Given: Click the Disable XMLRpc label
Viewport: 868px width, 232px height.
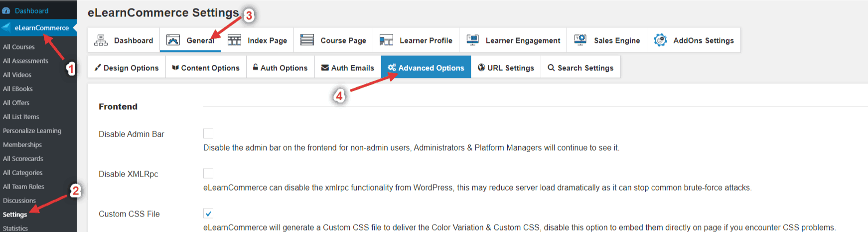Looking at the screenshot, I should pos(129,174).
